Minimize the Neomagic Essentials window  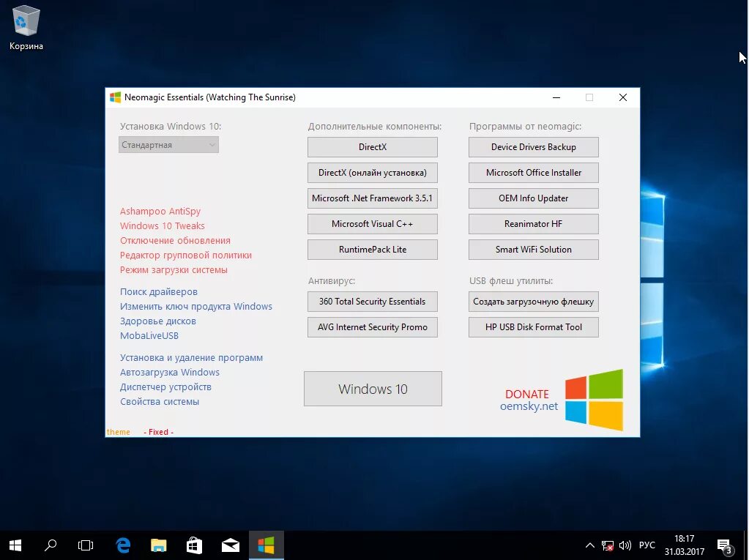556,97
